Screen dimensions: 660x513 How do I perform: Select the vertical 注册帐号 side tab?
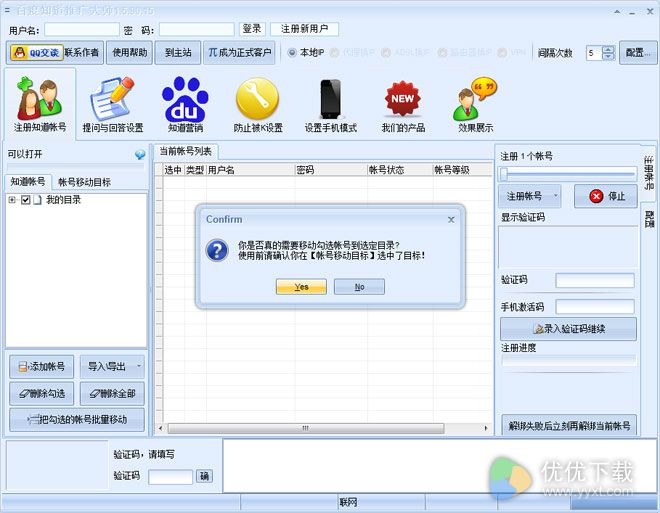tap(649, 173)
